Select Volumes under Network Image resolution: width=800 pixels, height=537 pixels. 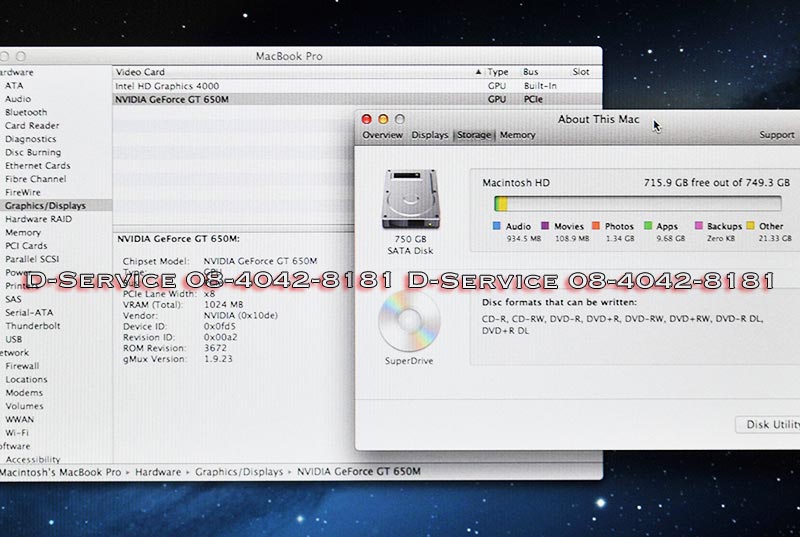tap(24, 406)
